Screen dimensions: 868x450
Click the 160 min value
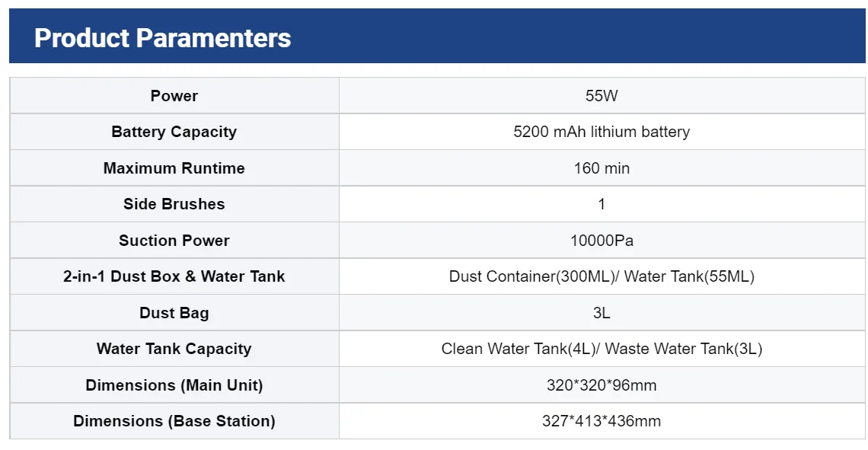(x=602, y=168)
